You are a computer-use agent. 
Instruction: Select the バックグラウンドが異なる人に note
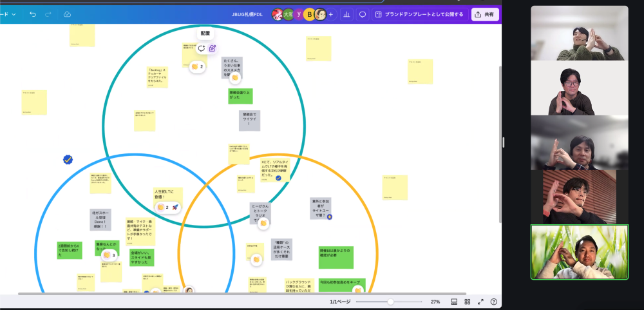tap(299, 286)
